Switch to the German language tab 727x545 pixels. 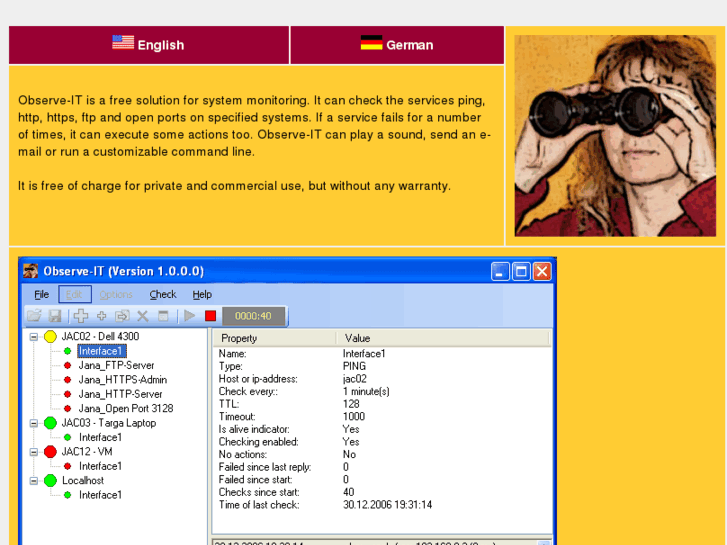coord(397,45)
